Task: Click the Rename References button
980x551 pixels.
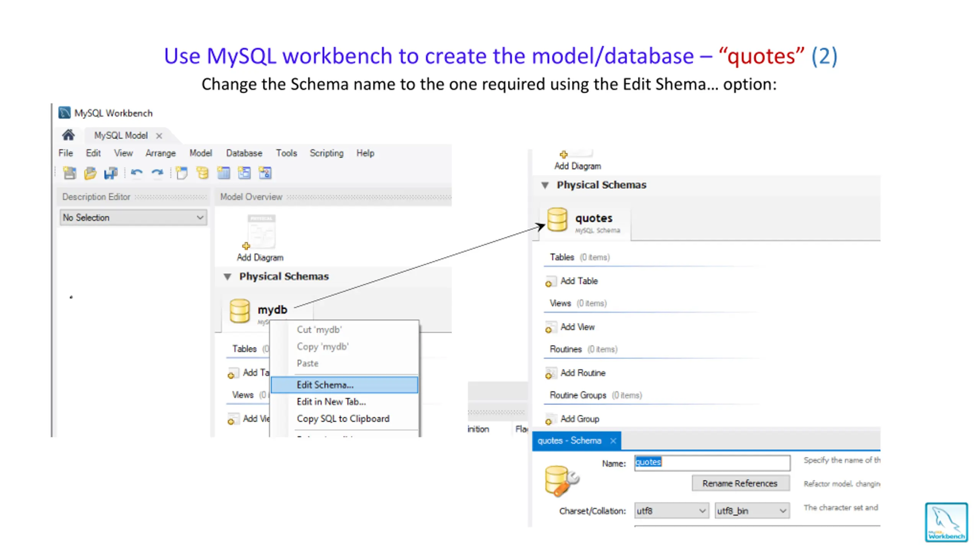Action: [740, 483]
